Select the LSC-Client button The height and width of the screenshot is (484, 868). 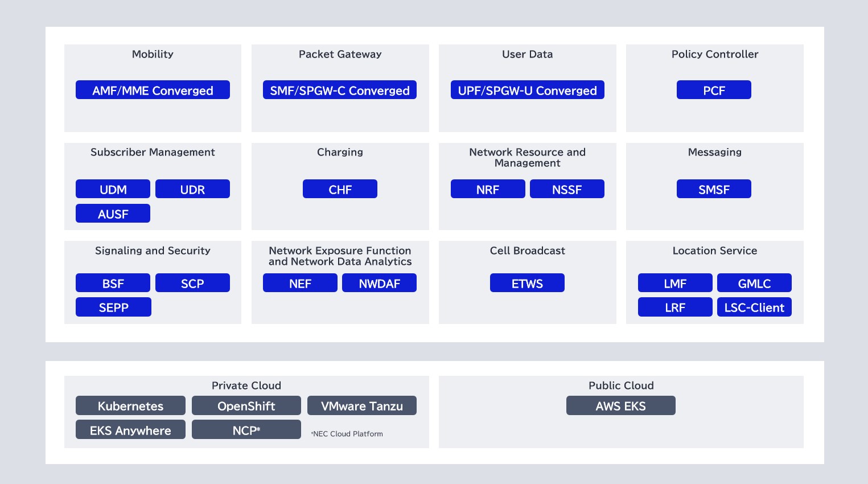click(754, 307)
